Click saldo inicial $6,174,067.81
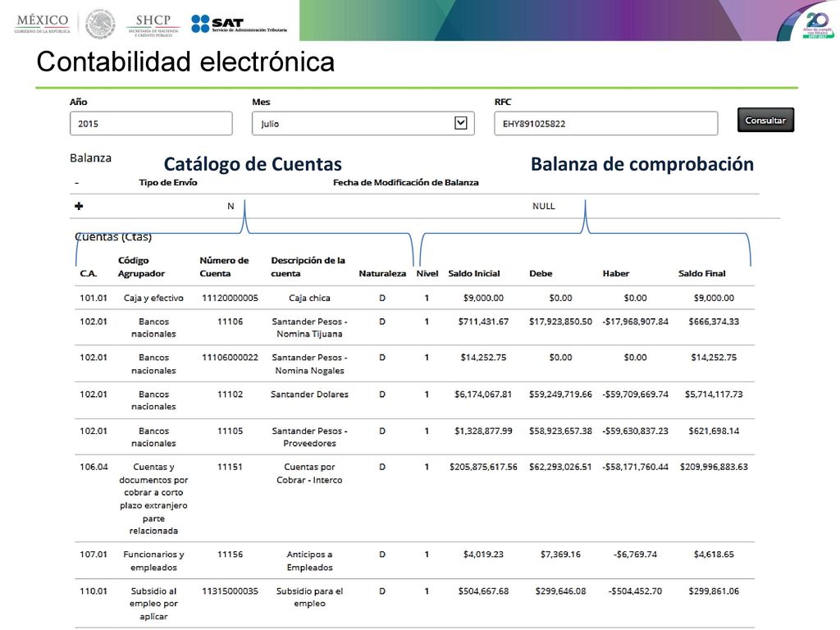Screen dimensions: 840x630 point(483,395)
